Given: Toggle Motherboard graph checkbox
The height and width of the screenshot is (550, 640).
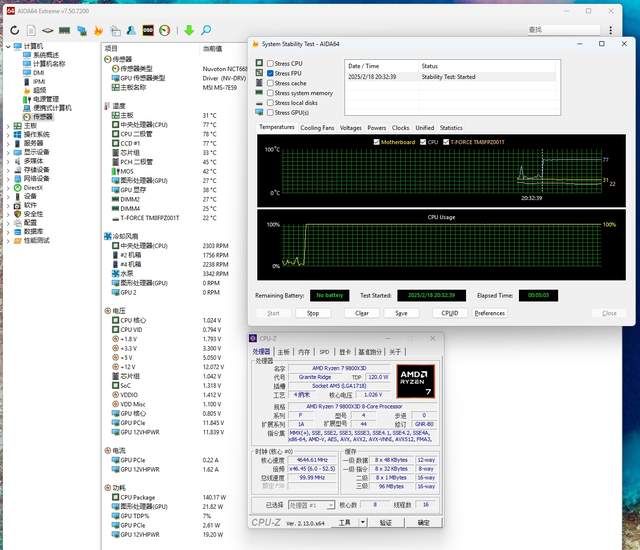Looking at the screenshot, I should coord(376,142).
